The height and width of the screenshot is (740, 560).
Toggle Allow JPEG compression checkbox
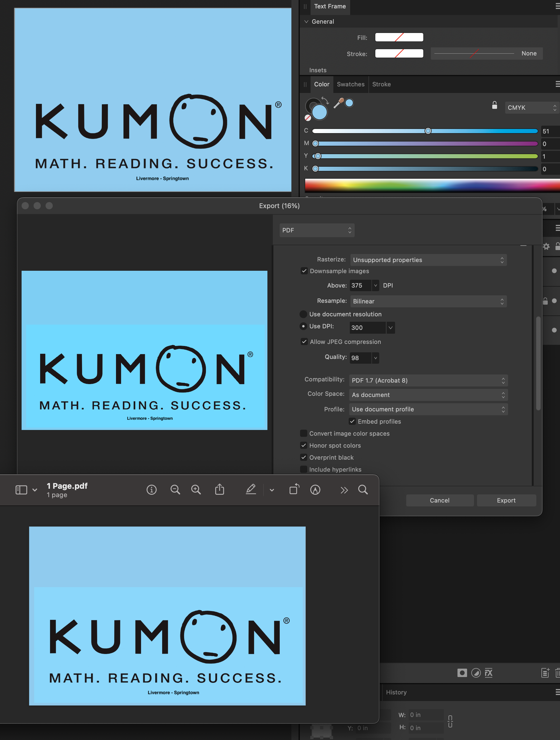point(304,342)
